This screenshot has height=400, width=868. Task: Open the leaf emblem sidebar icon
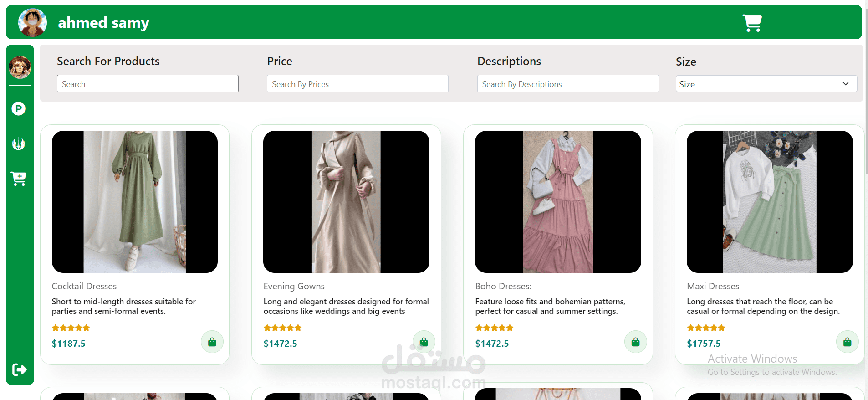(19, 144)
